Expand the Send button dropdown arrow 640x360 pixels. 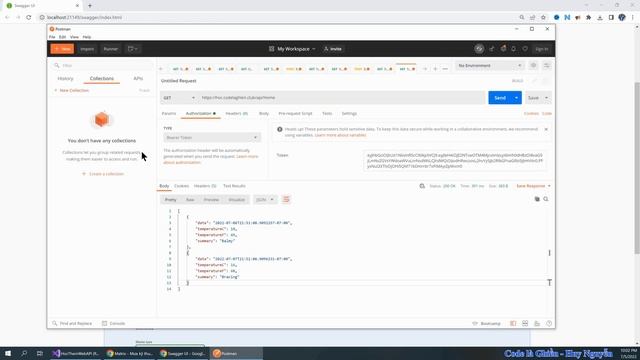[x=517, y=98]
